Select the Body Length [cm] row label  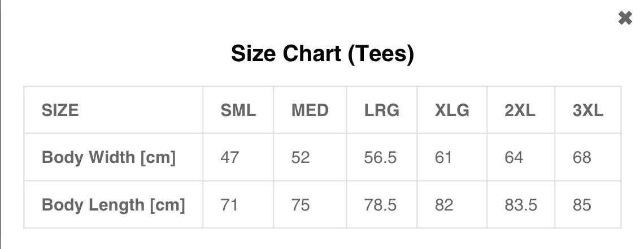[114, 205]
